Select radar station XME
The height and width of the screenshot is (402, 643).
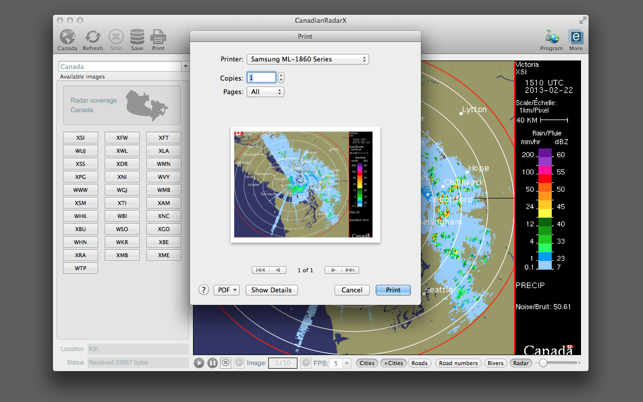(164, 255)
